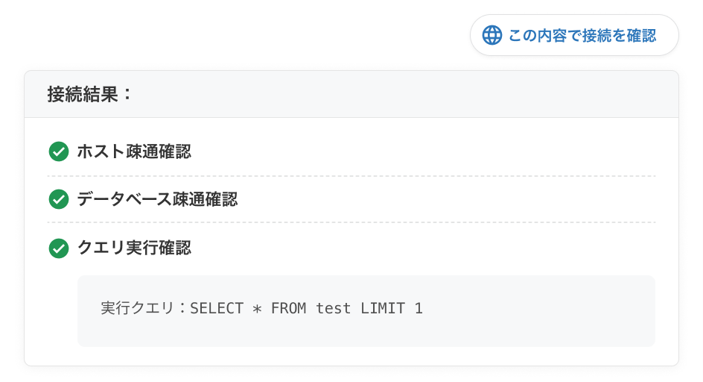The height and width of the screenshot is (382, 703).
Task: Click the SELECT keyword in the query
Action: [x=217, y=308]
